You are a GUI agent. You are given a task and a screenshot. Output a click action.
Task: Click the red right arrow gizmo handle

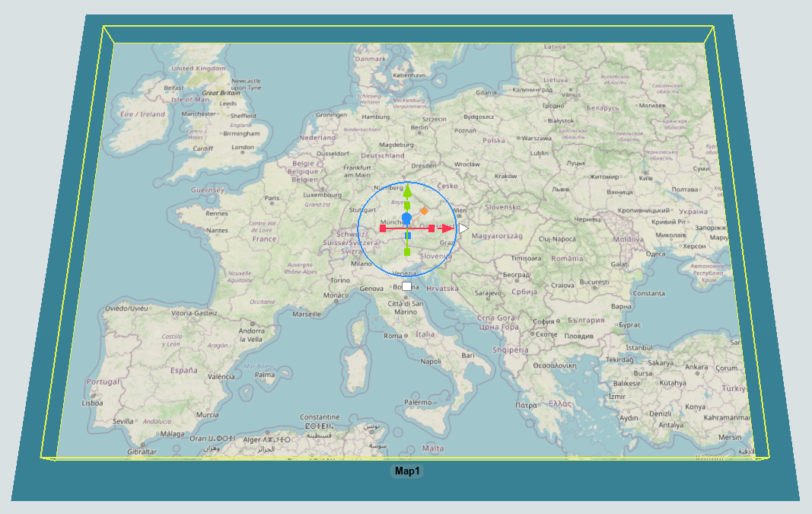click(448, 228)
